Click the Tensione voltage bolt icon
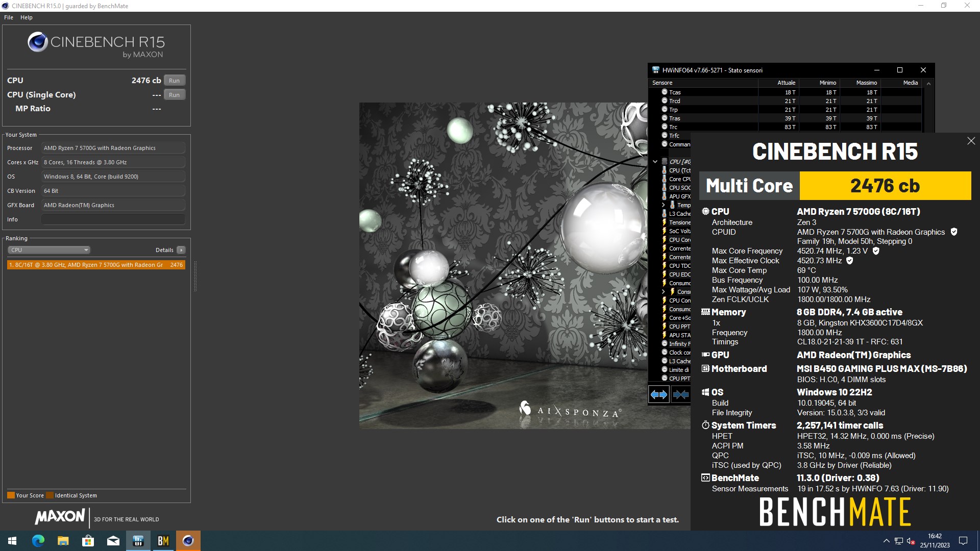 [664, 222]
